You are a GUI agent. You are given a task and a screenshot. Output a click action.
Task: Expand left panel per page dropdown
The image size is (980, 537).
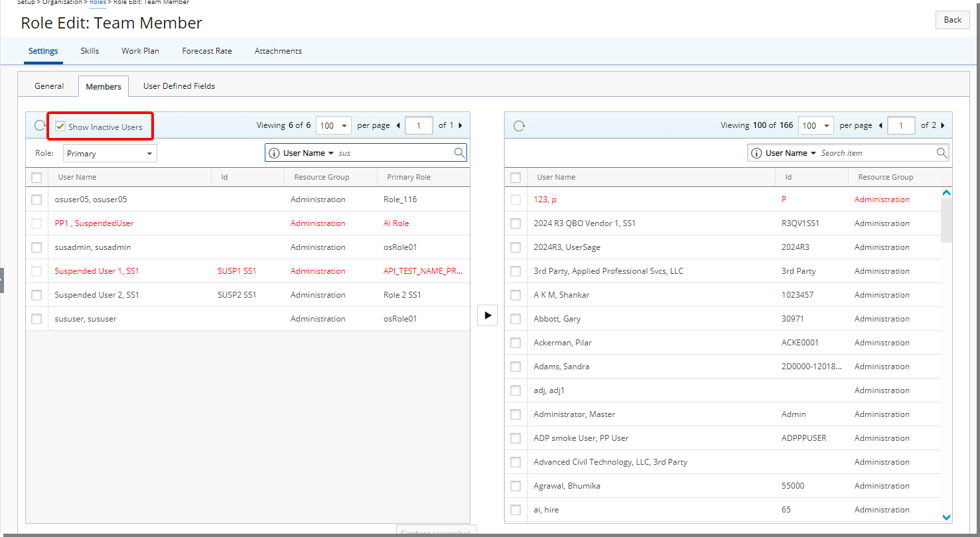coord(334,125)
